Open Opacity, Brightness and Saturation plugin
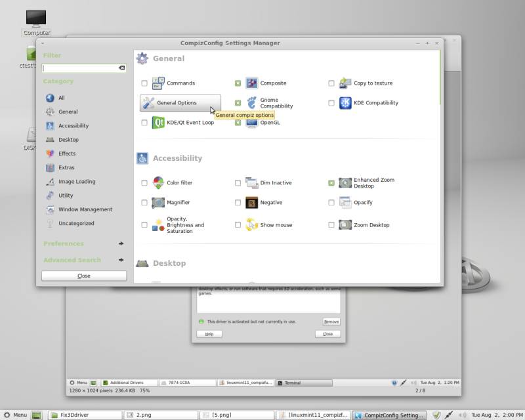The image size is (525, 420). pos(178,225)
